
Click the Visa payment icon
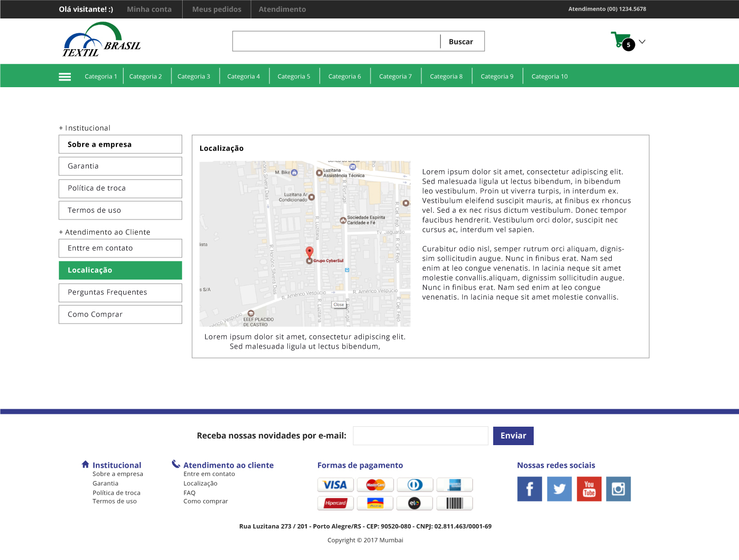click(x=335, y=485)
